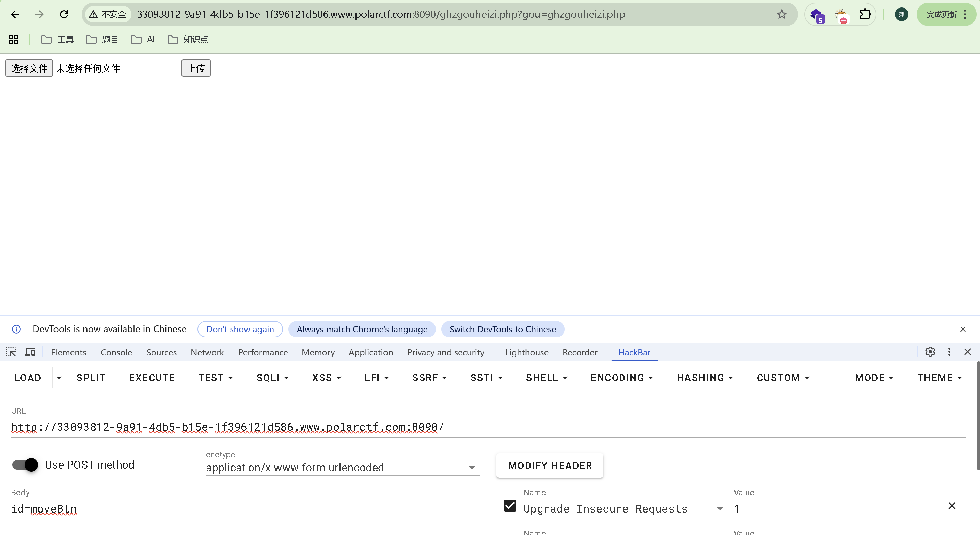This screenshot has height=535, width=980.
Task: Expand the enctype dropdown
Action: (472, 468)
